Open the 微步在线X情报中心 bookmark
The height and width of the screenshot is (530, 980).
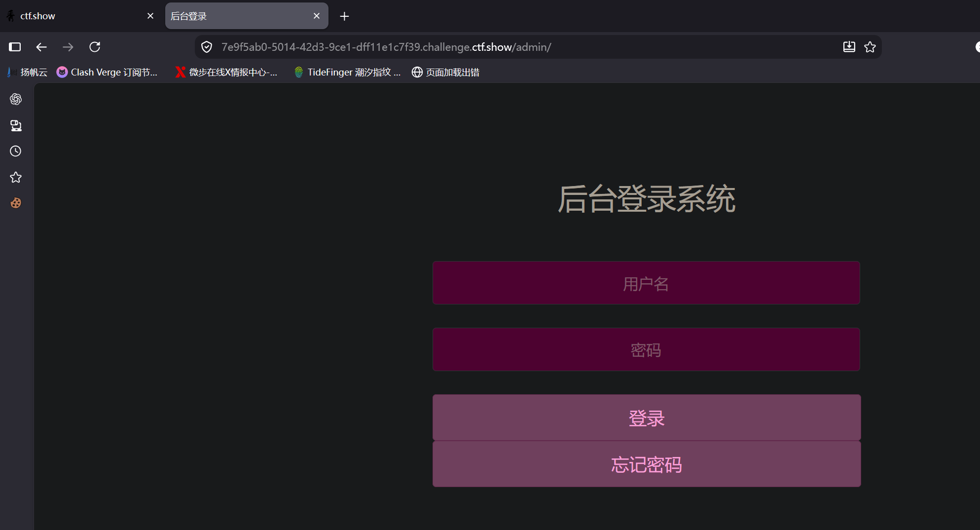(x=226, y=73)
